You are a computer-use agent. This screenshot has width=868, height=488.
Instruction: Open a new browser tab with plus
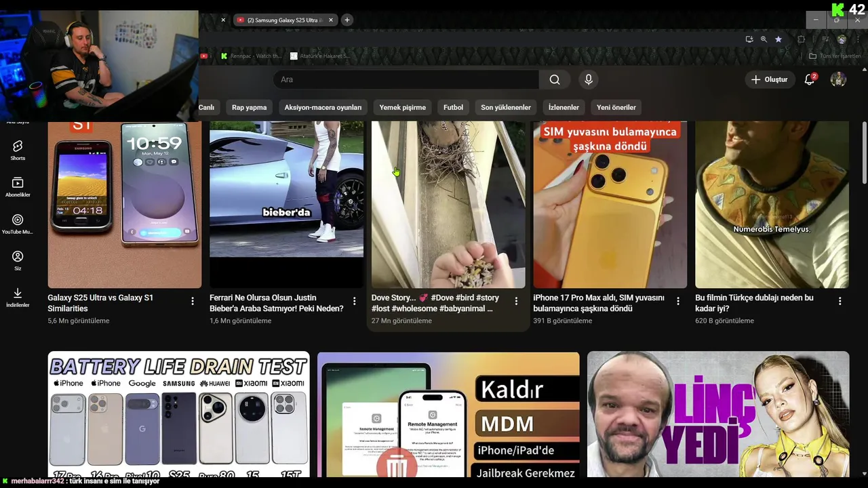(x=347, y=20)
